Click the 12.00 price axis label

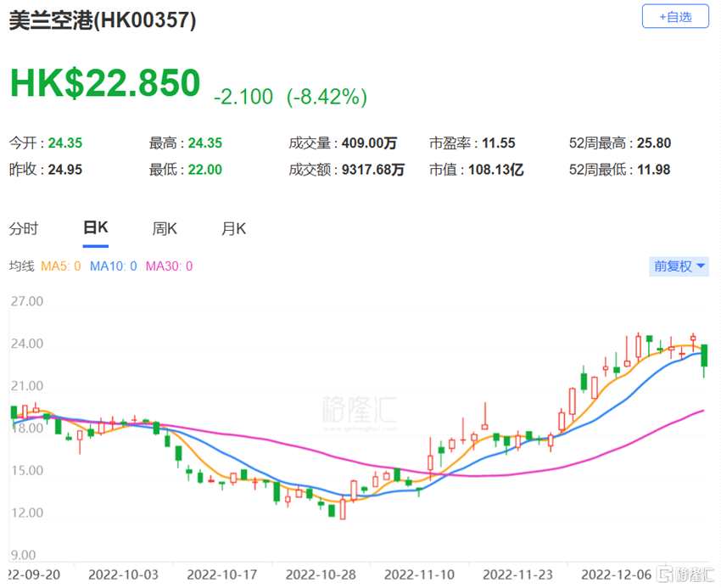pos(27,513)
